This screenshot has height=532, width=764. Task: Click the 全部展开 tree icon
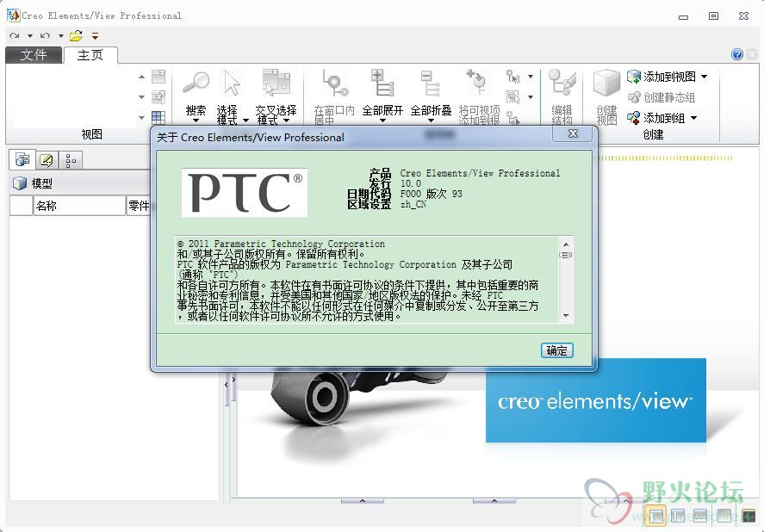pyautogui.click(x=382, y=84)
